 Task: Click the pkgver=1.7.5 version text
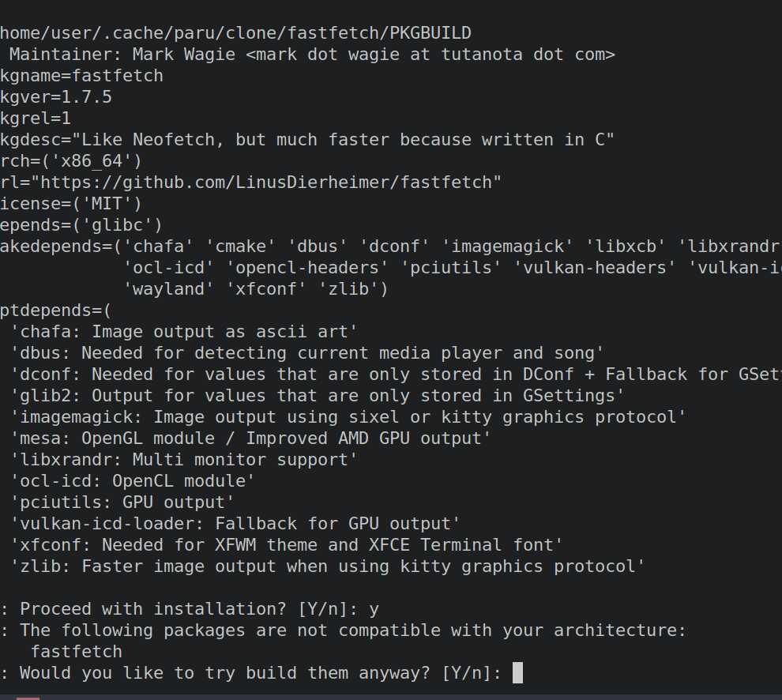point(56,97)
